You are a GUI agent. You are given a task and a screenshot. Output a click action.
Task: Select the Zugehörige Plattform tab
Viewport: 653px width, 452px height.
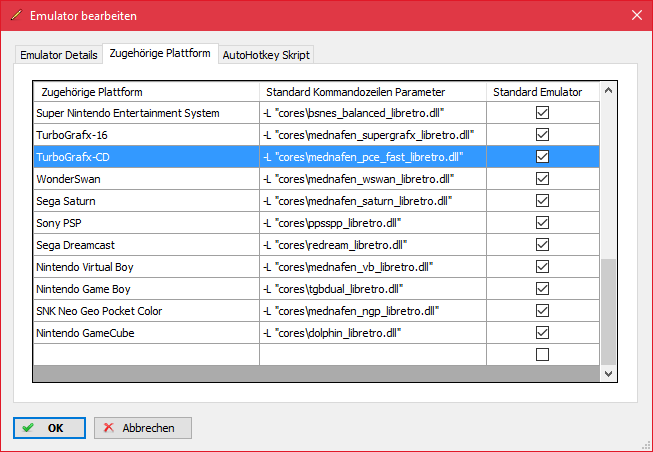coord(160,53)
